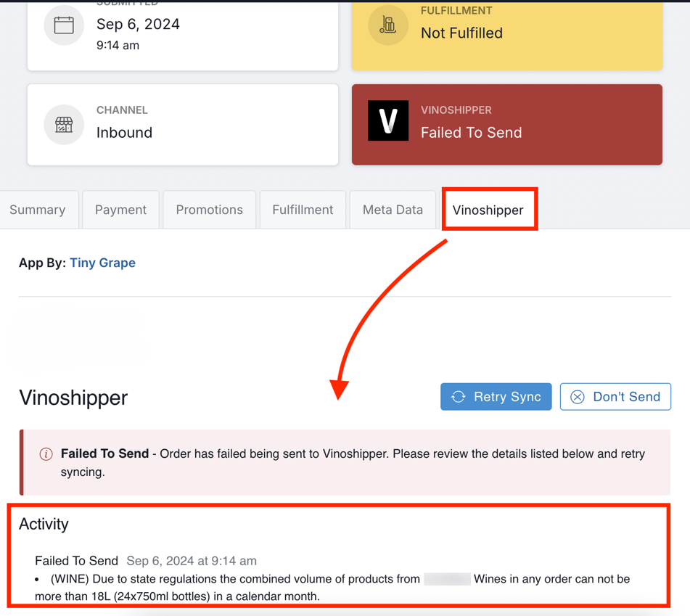
Task: Switch to the Promotions tab
Action: 209,209
